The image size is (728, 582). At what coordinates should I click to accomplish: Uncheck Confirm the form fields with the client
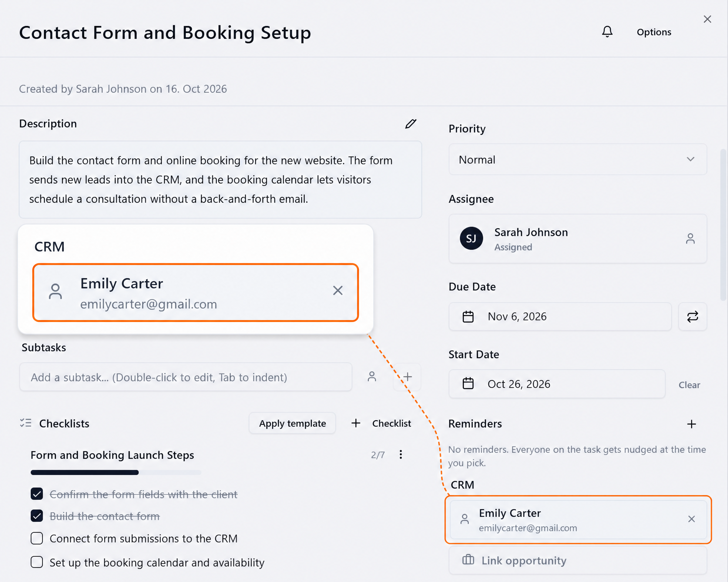37,494
